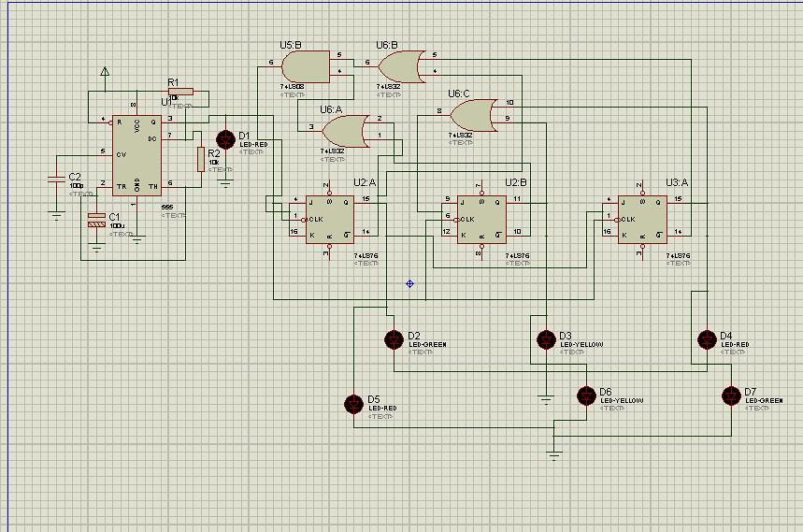The image size is (803, 532).
Task: Click the CLK pin label on U2:A
Action: (316, 219)
